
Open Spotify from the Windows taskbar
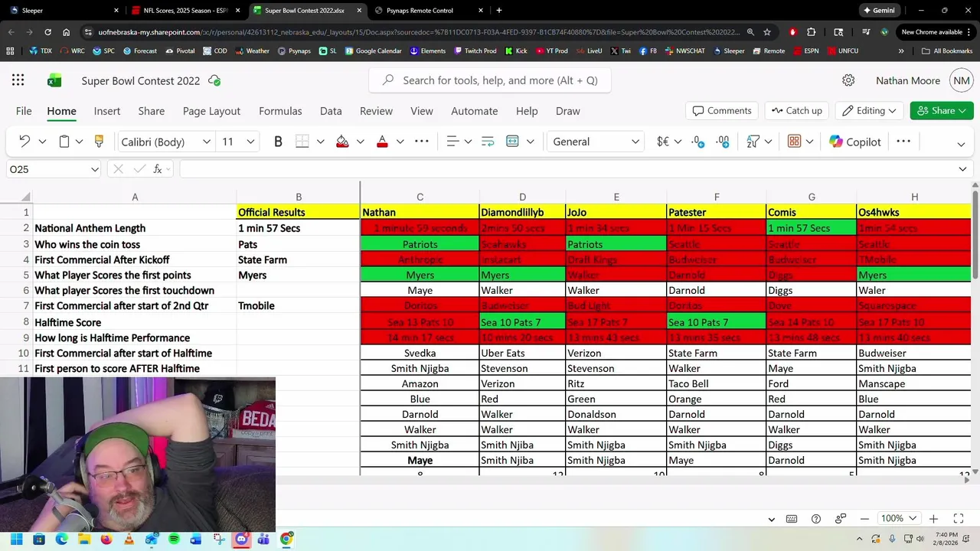(x=174, y=539)
